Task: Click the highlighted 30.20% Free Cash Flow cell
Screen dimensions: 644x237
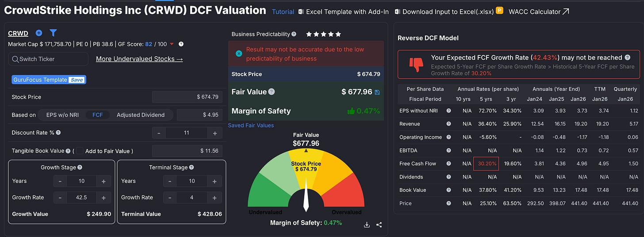Action: (486, 163)
